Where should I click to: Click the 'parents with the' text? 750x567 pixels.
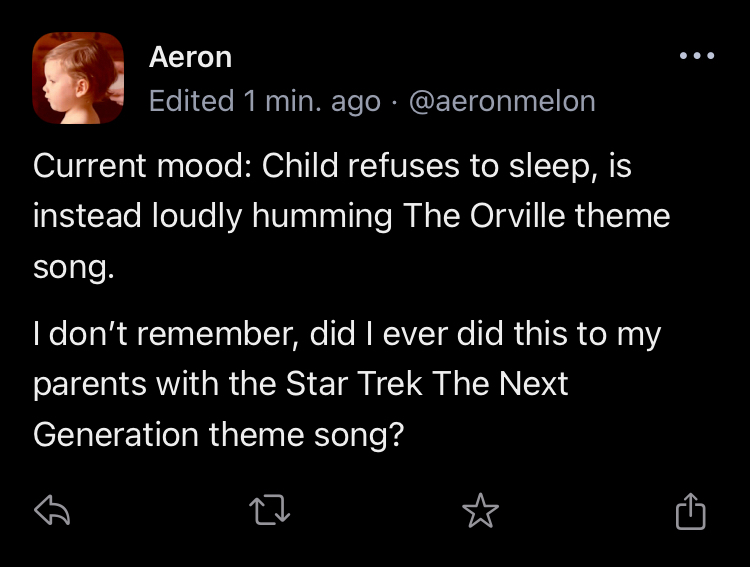coord(142,385)
